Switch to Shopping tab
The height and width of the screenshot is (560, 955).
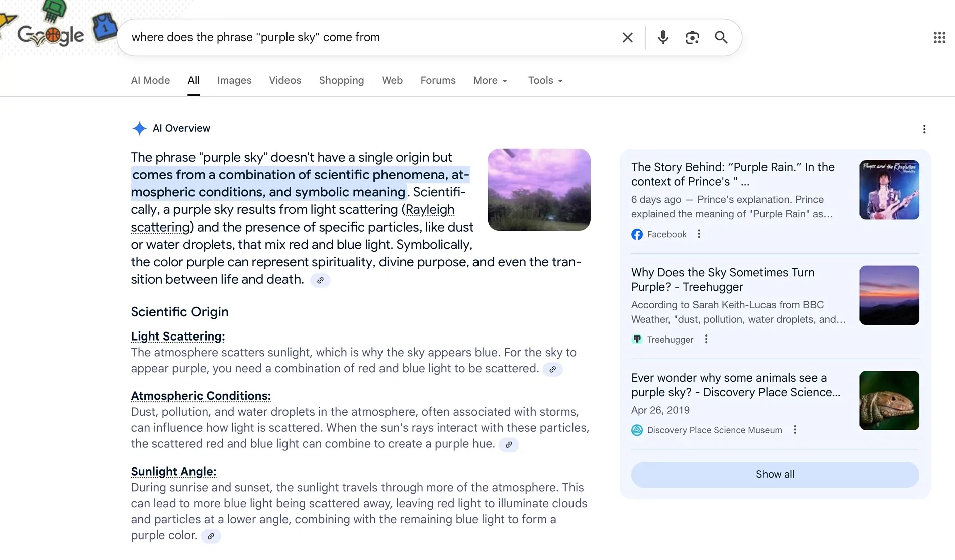click(341, 80)
